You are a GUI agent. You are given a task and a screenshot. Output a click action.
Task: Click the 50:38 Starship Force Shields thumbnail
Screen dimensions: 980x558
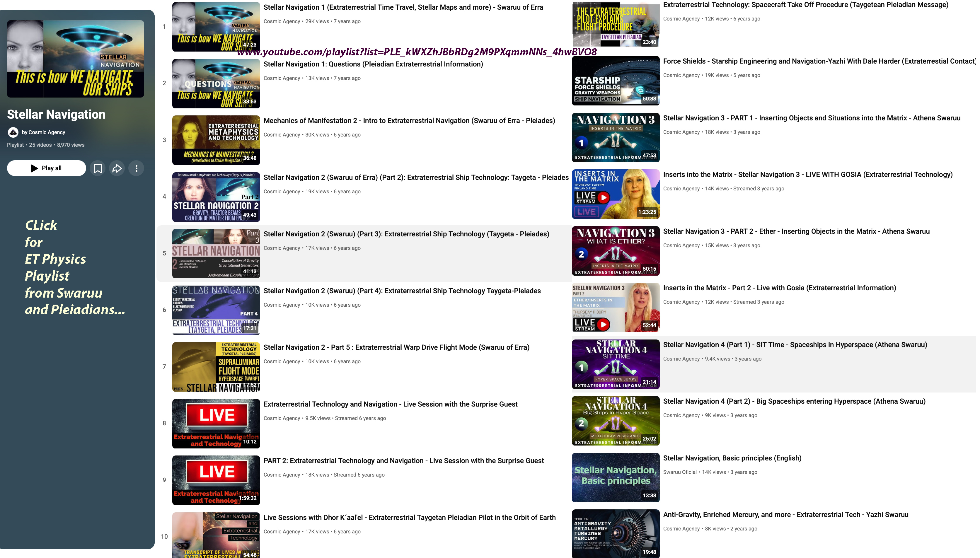click(x=616, y=81)
